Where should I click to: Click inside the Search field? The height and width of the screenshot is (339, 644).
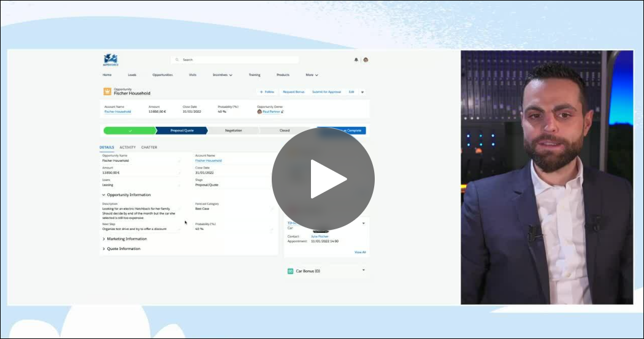click(235, 59)
